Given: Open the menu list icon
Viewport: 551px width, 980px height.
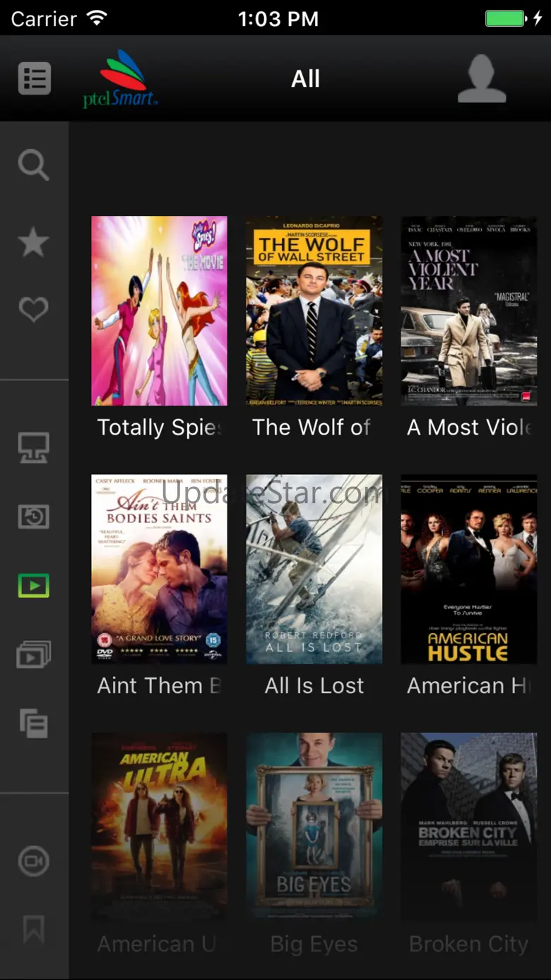Looking at the screenshot, I should tap(34, 78).
